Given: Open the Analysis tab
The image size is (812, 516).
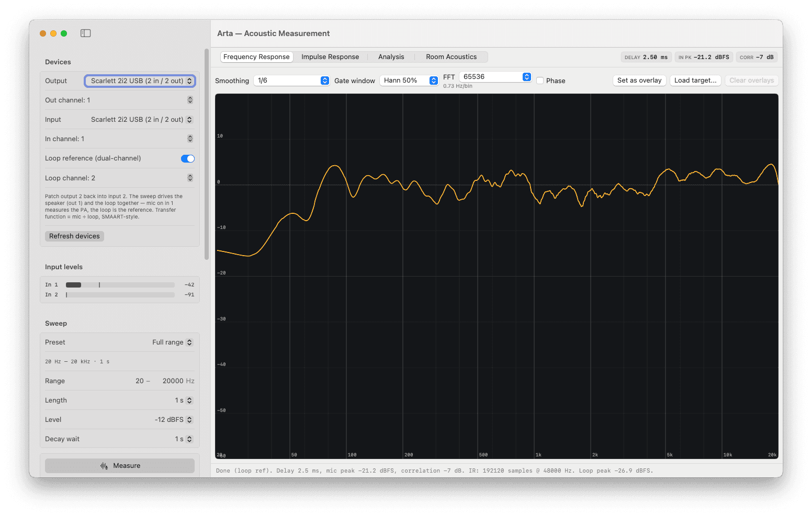Looking at the screenshot, I should (391, 57).
